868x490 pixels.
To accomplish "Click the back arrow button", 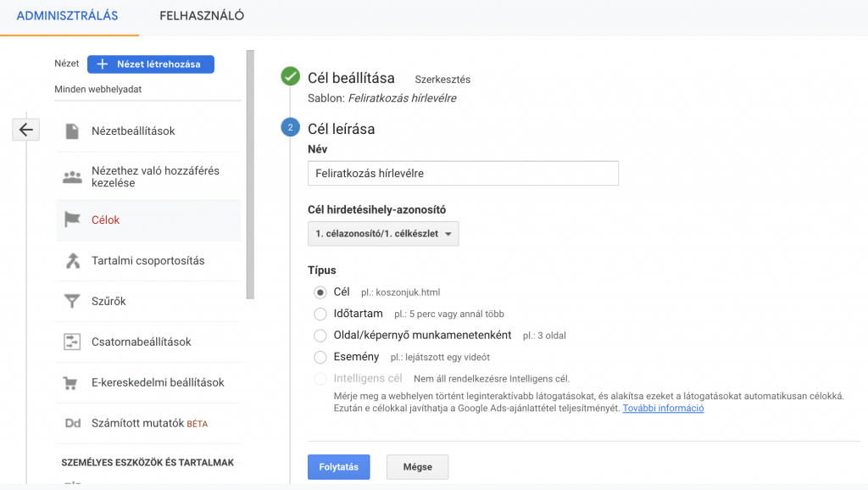I will tap(26, 130).
